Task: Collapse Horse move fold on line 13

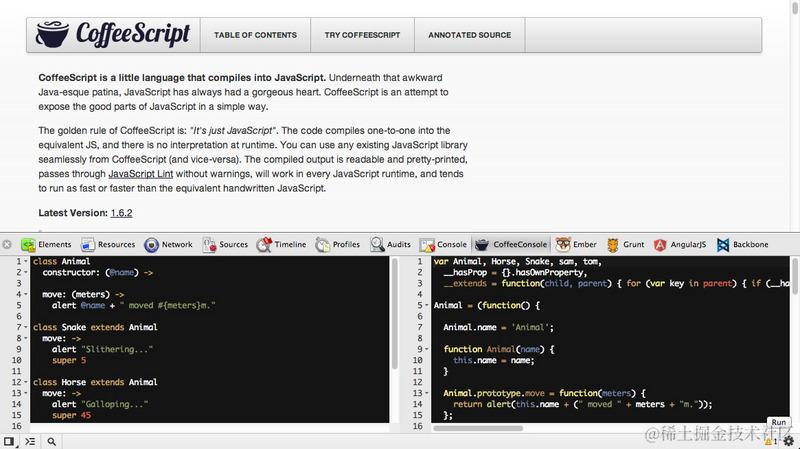Action: [26, 393]
